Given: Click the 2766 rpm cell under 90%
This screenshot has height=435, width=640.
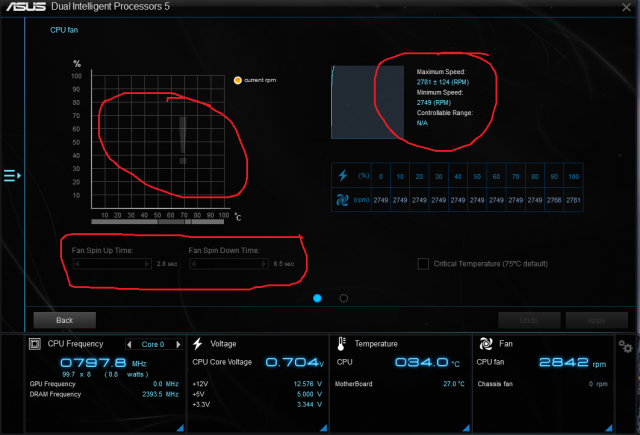Looking at the screenshot, I should click(554, 200).
